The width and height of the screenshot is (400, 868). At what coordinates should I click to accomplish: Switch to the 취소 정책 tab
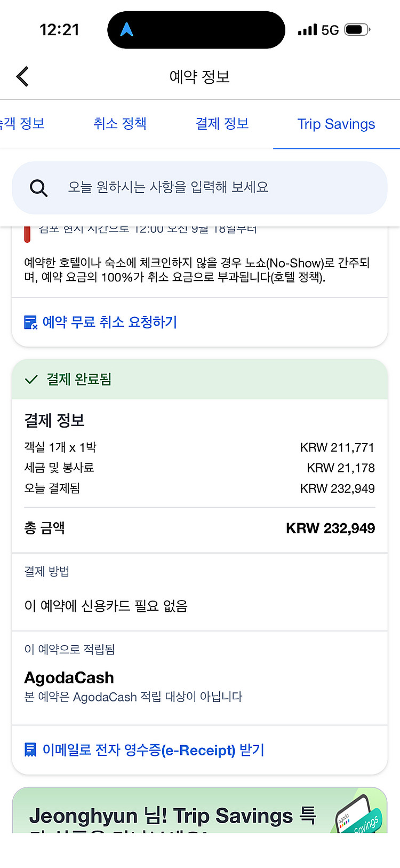(x=120, y=124)
